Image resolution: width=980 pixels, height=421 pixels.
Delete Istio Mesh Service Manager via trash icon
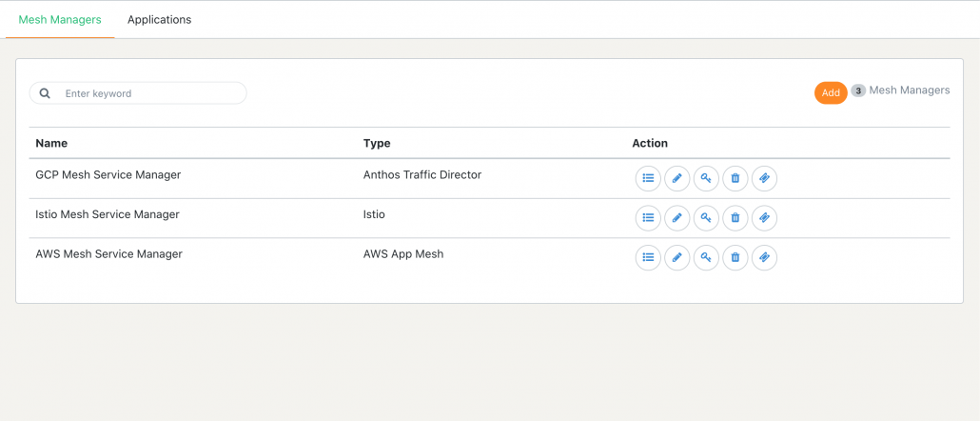point(735,218)
